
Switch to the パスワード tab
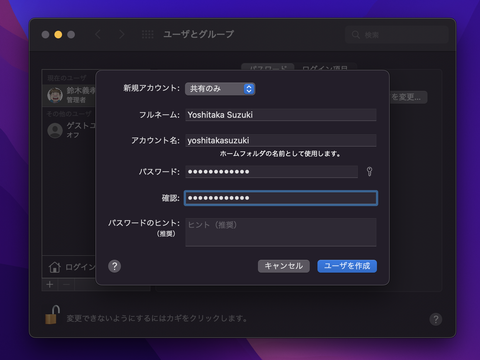[x=268, y=67]
